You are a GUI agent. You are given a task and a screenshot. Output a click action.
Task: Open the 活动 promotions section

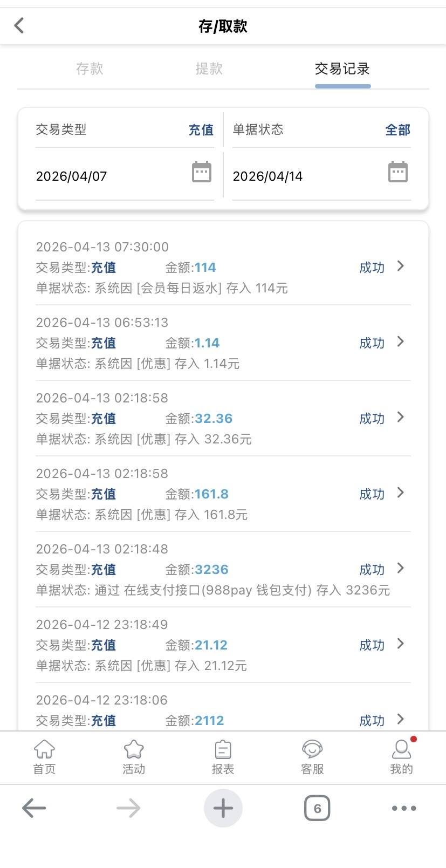click(x=134, y=756)
